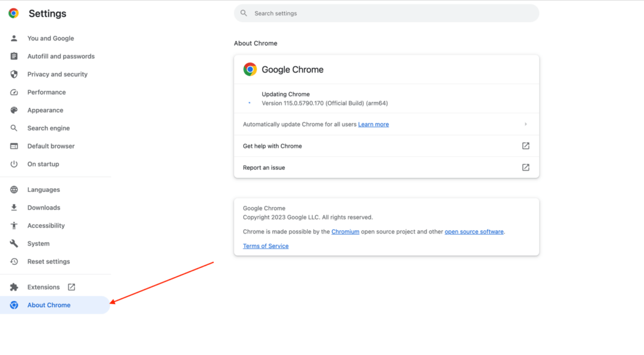Viewport: 644px width, 355px height.
Task: Click the puzzle piece icon for Extensions
Action: point(14,287)
